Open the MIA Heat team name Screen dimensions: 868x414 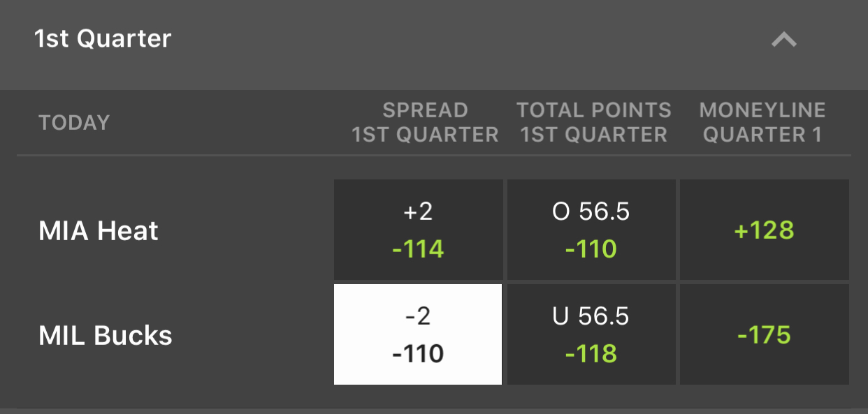[x=99, y=230]
